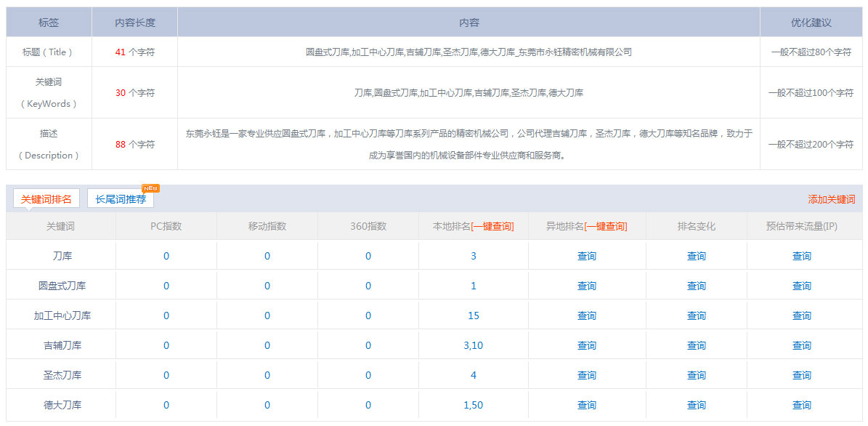Image resolution: width=868 pixels, height=426 pixels.
Task: Query 排名变化 for 吉辅刀库
Action: tap(697, 346)
